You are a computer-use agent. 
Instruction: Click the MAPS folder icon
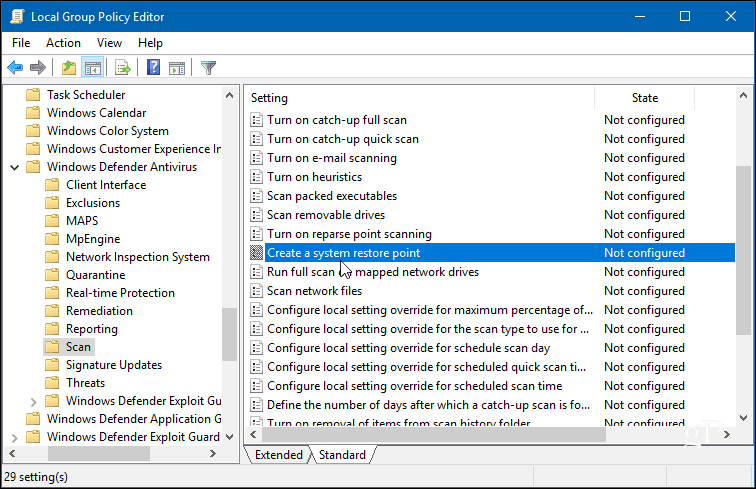pyautogui.click(x=52, y=220)
